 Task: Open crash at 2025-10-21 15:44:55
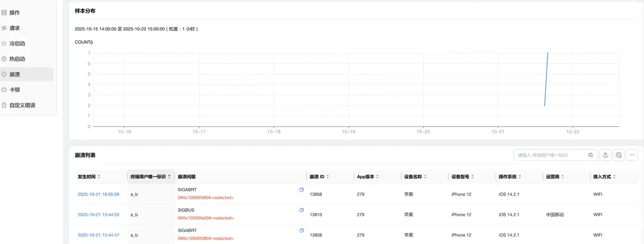click(x=98, y=215)
